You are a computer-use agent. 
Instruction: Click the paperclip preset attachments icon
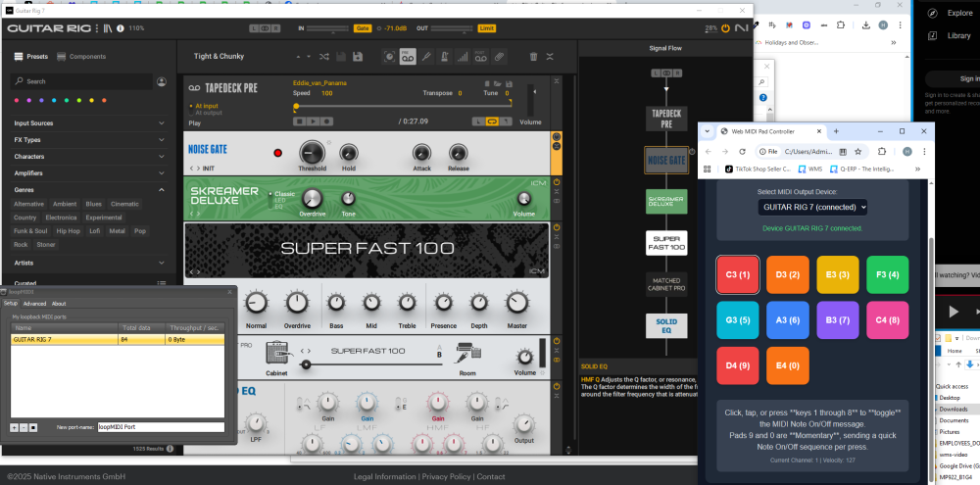(498, 57)
